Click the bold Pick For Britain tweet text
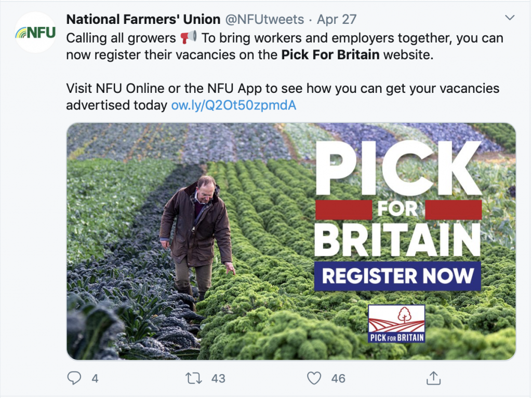 pos(330,55)
